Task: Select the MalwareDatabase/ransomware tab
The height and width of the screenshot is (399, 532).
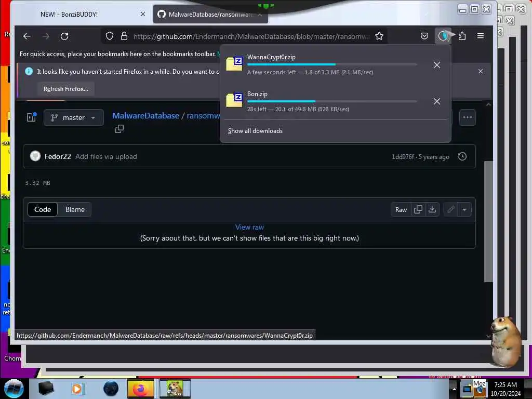Action: (210, 14)
